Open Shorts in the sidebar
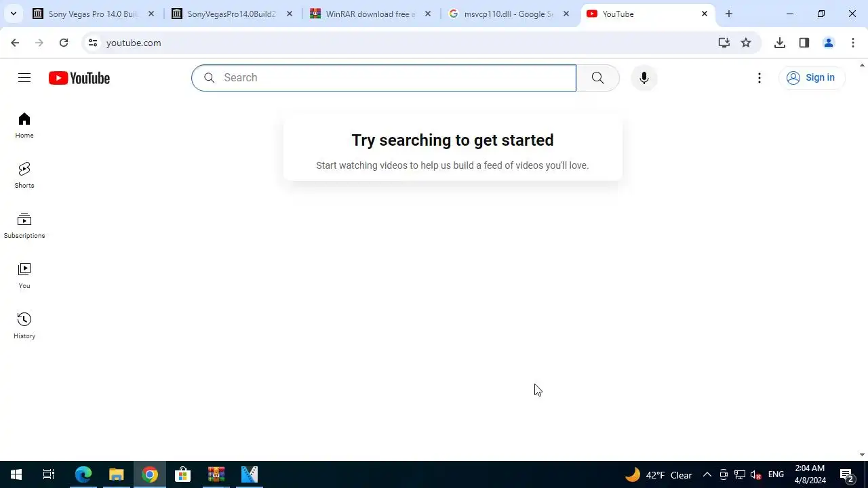Image resolution: width=868 pixels, height=488 pixels. pos(24,176)
